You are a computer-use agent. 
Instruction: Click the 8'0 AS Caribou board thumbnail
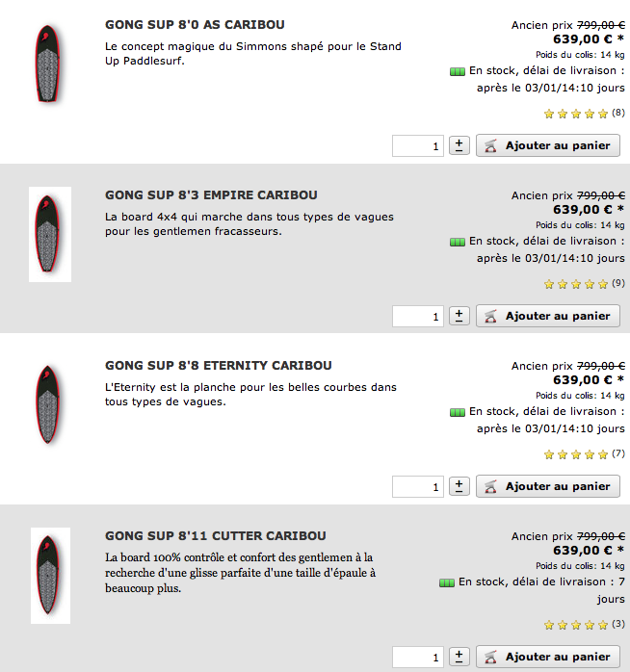coord(48,64)
